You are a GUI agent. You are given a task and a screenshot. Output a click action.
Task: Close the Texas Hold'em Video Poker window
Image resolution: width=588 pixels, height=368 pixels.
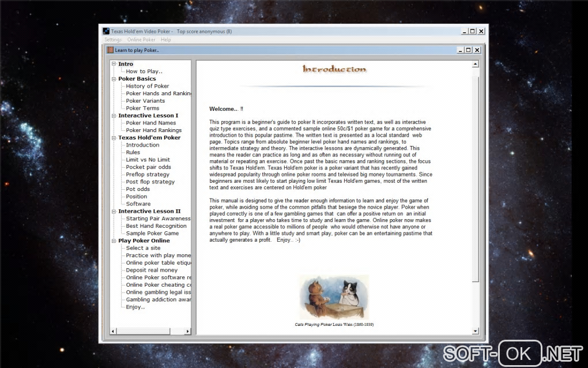481,31
